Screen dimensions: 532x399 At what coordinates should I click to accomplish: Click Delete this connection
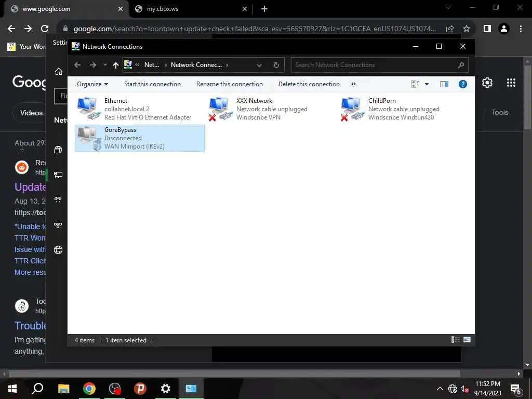point(309,84)
